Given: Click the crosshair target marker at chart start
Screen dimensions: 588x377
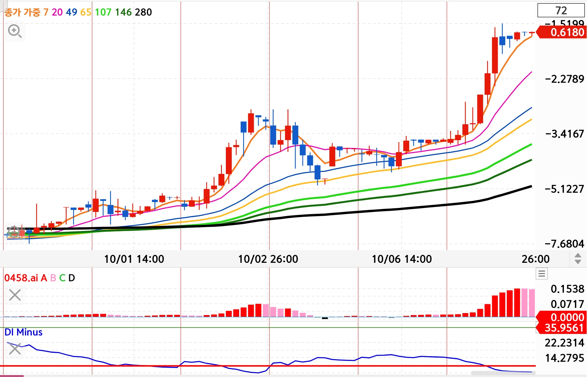Looking at the screenshot, I should pos(14,232).
